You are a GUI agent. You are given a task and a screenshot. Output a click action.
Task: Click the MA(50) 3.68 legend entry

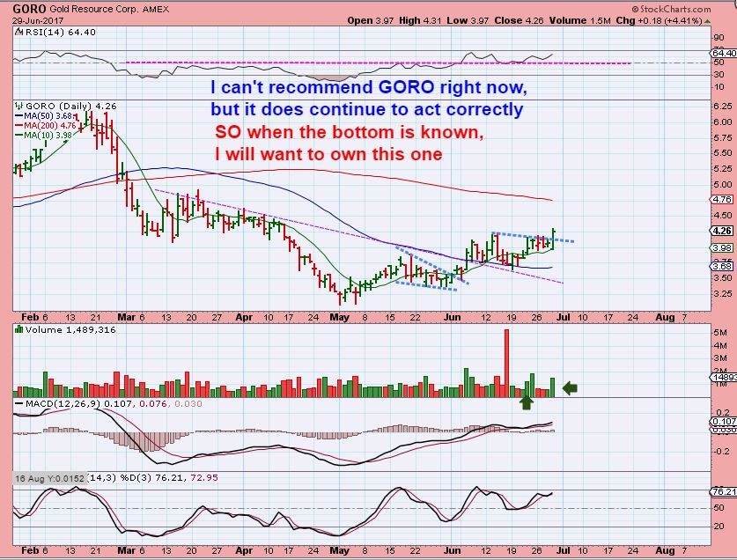(45, 115)
